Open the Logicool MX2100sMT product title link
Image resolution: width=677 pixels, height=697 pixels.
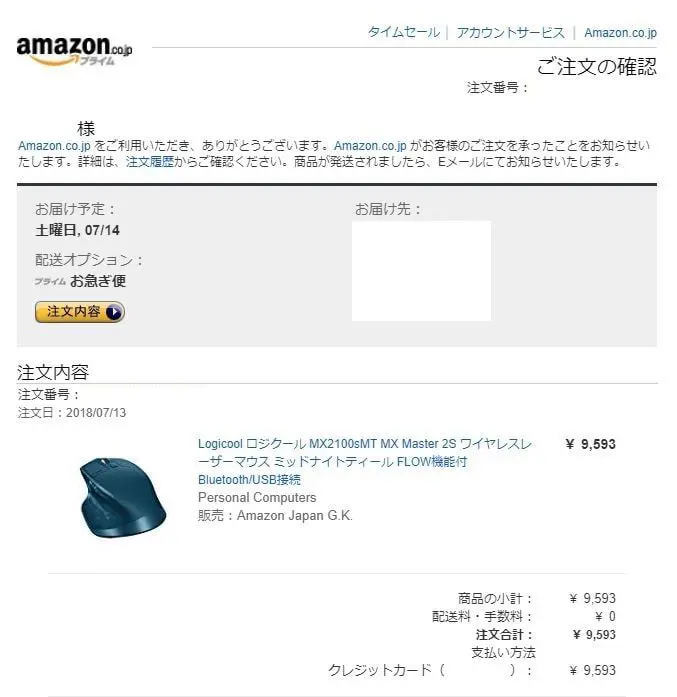[365, 461]
